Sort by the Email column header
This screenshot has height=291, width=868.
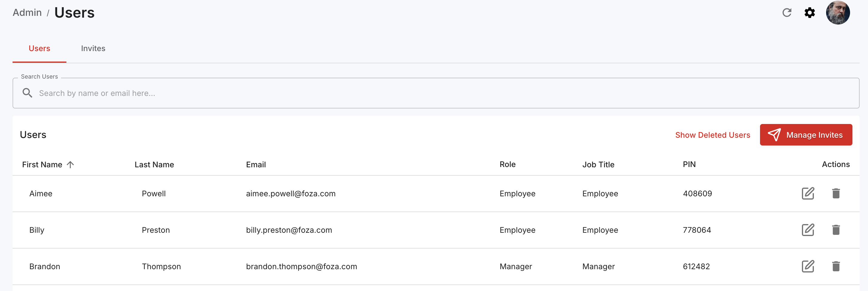point(256,165)
